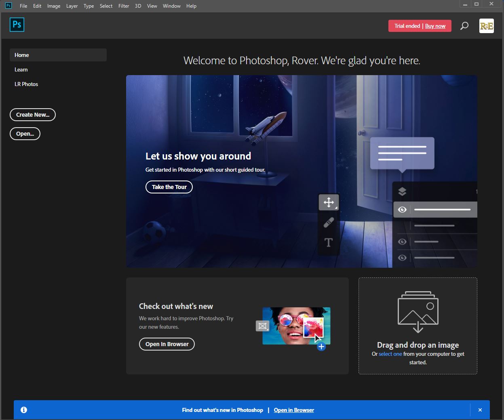Open the File menu
The height and width of the screenshot is (420, 504).
coord(23,6)
